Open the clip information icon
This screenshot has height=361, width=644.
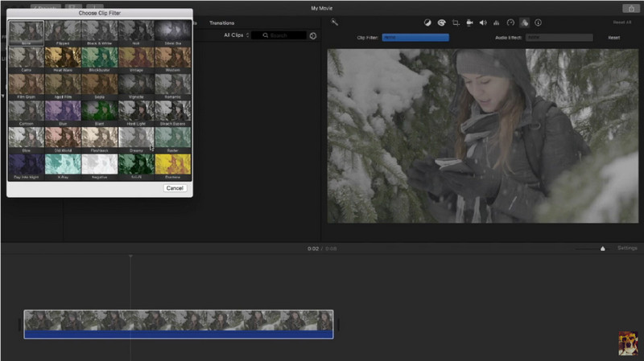[538, 23]
